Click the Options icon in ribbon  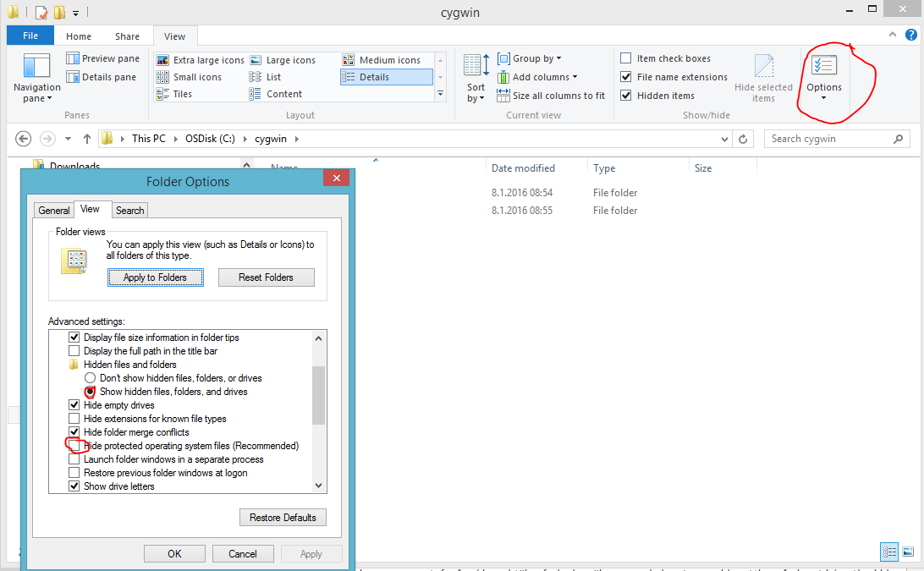pyautogui.click(x=823, y=66)
